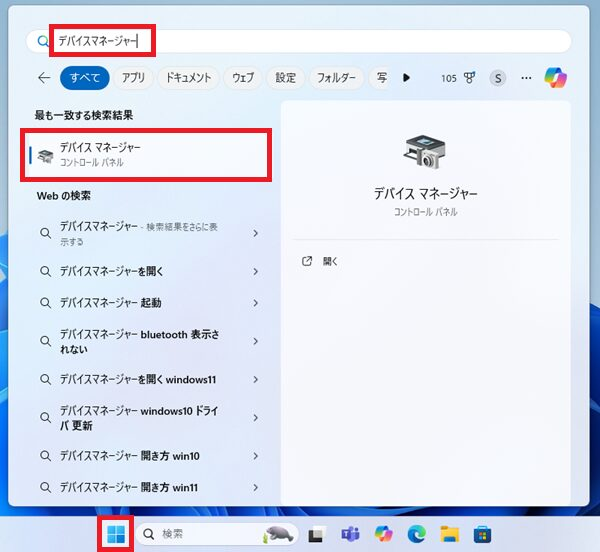Click the back arrow in search panel

pos(44,78)
